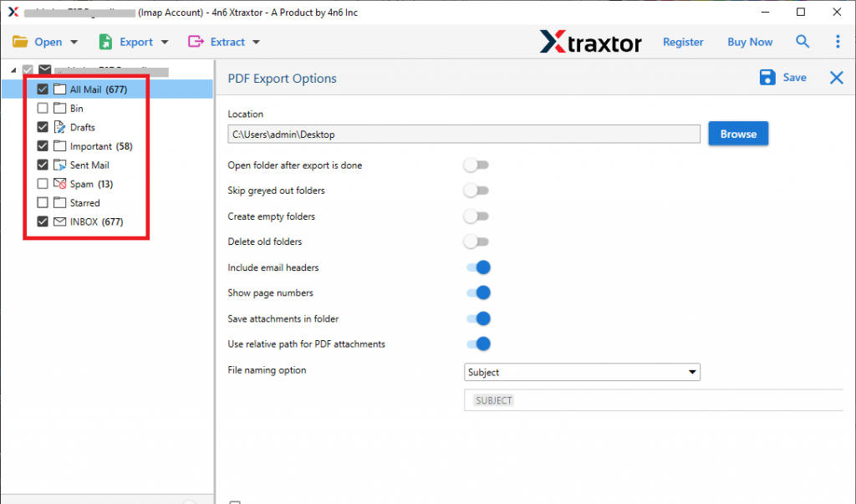Click the Spam folder icon
This screenshot has height=504, width=856.
click(60, 184)
